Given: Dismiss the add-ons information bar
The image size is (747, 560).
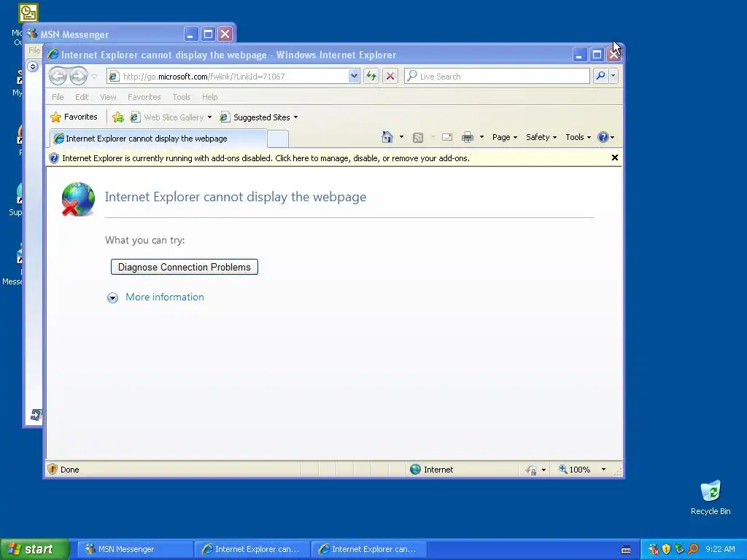Looking at the screenshot, I should (x=614, y=157).
